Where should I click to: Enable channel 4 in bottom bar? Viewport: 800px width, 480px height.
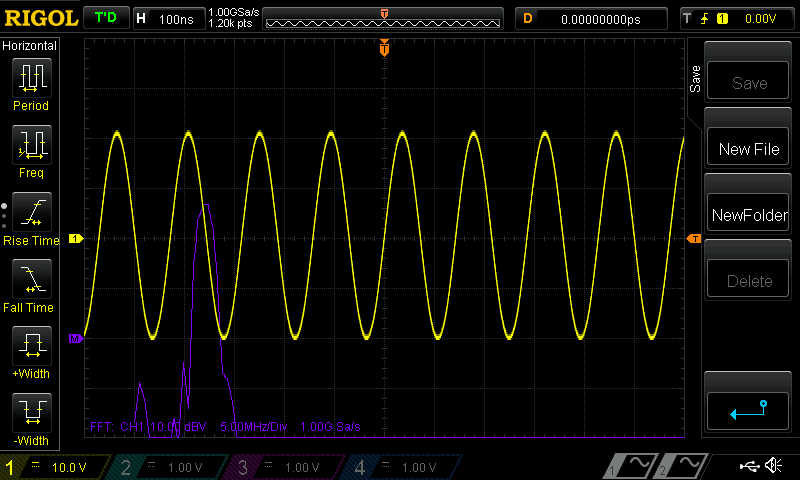[x=400, y=467]
